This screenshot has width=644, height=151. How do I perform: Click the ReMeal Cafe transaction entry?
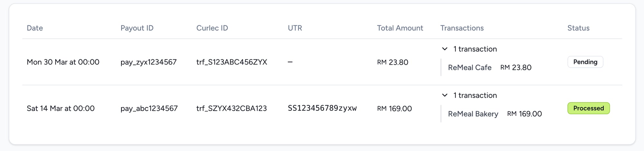pyautogui.click(x=469, y=67)
